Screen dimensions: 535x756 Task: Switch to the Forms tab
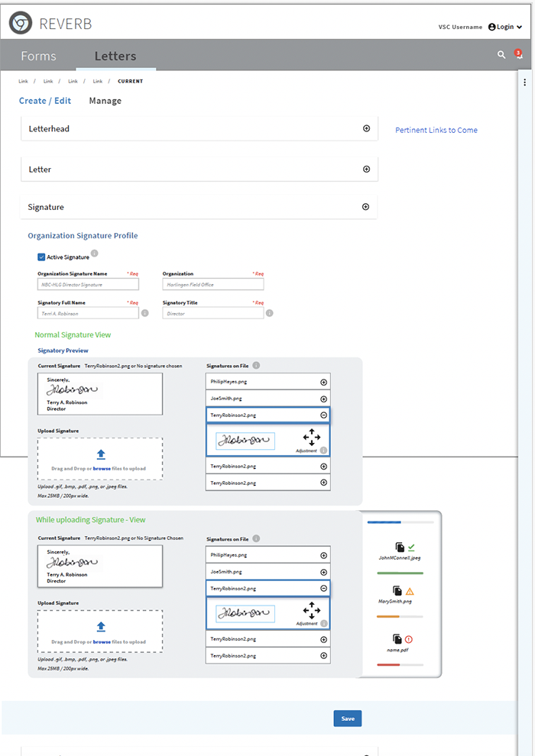(x=38, y=56)
